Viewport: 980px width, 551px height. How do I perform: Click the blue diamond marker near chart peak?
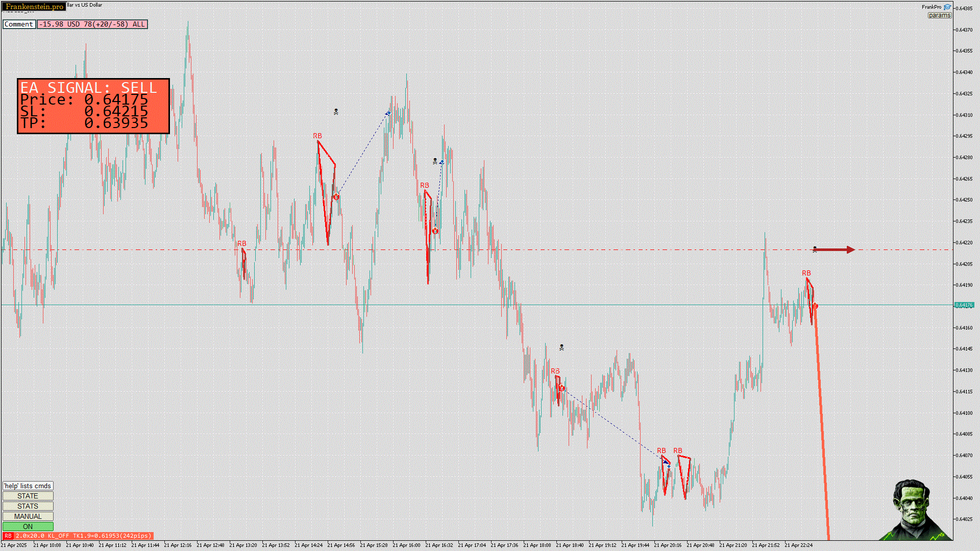click(388, 113)
